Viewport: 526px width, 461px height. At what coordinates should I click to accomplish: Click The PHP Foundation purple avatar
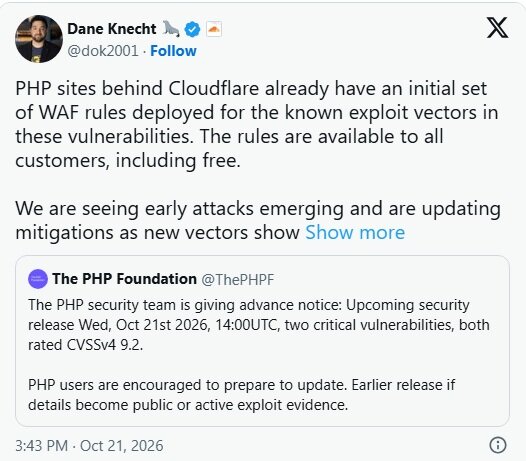(x=38, y=279)
